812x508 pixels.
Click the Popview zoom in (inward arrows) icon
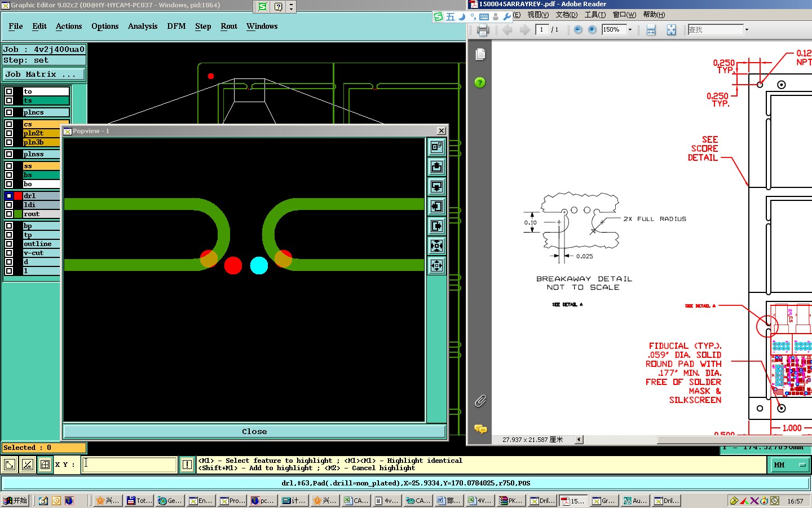436,246
